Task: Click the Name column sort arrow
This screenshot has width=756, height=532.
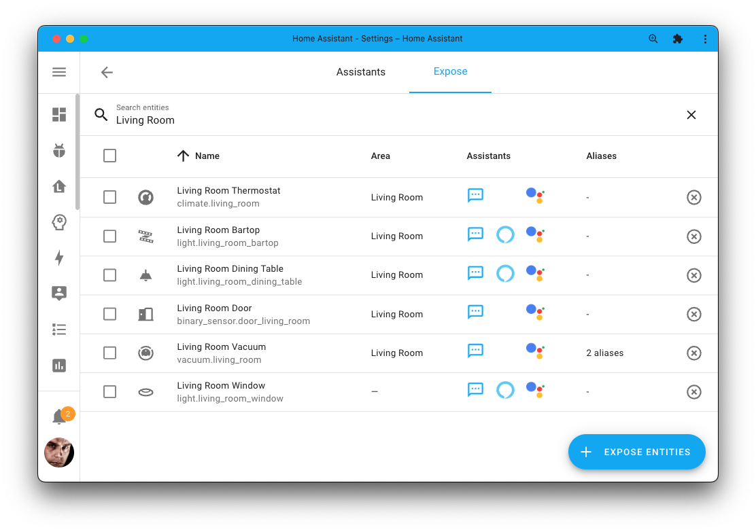Action: [182, 156]
